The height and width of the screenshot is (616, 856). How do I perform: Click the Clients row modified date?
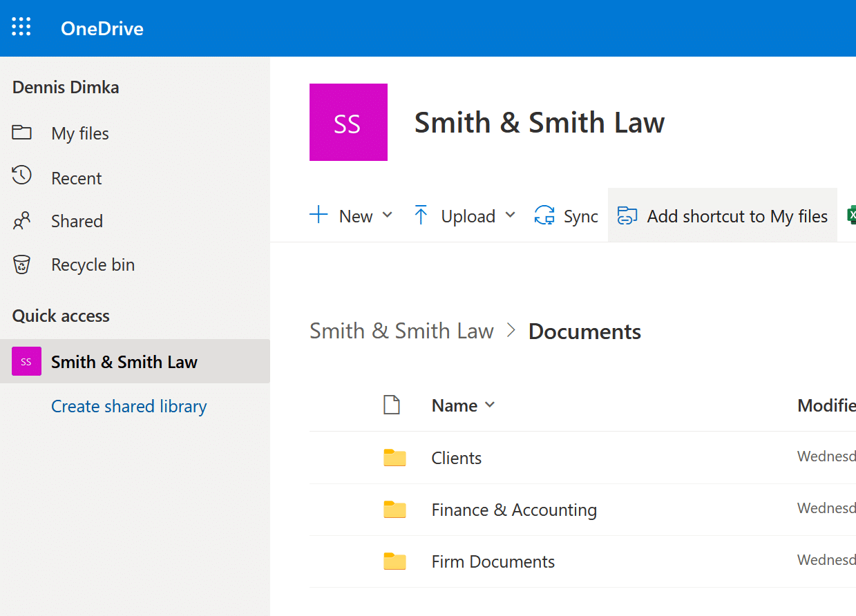pyautogui.click(x=826, y=456)
